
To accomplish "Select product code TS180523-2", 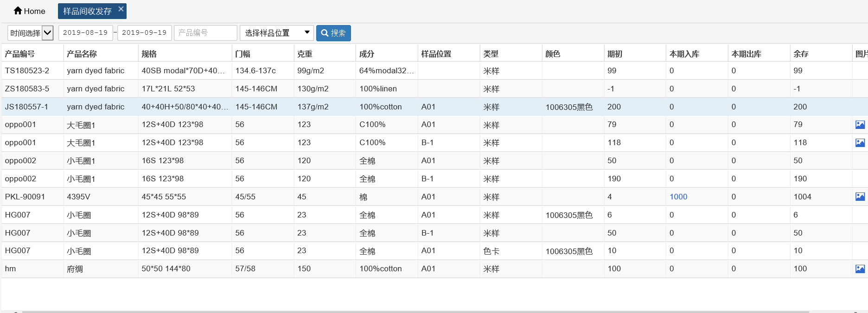I will pyautogui.click(x=27, y=70).
